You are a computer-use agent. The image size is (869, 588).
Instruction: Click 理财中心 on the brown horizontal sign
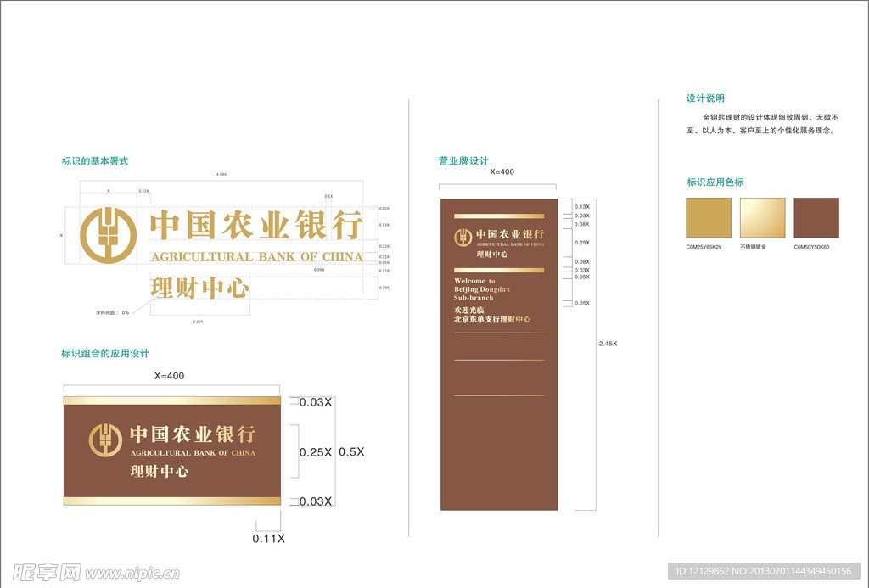coord(160,471)
